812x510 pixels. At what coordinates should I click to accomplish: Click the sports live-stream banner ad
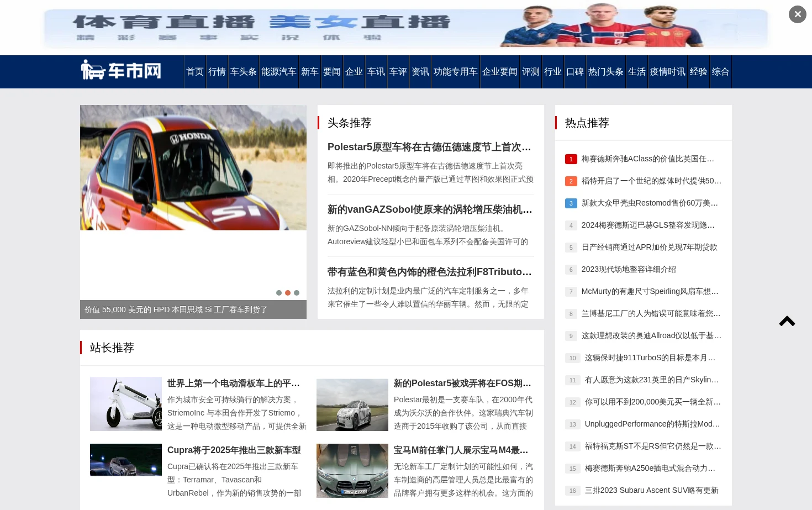point(406,28)
